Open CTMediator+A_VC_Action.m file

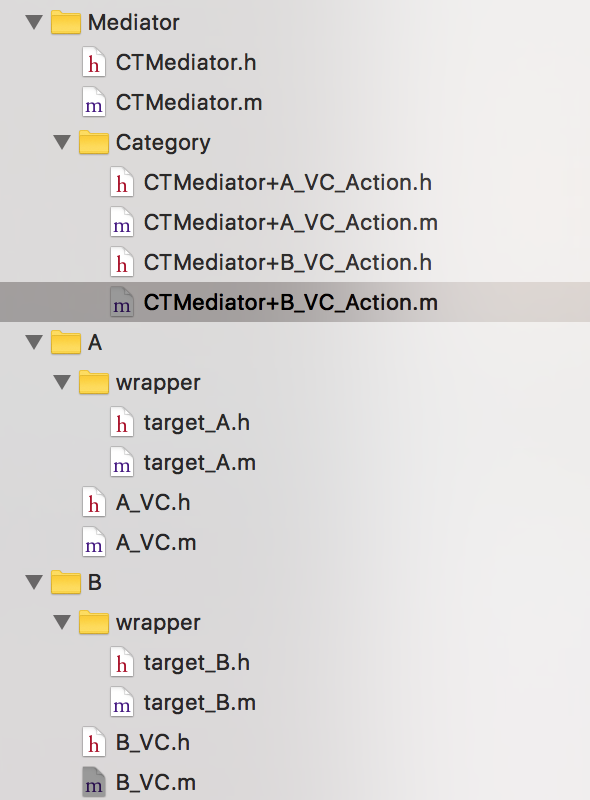click(290, 222)
